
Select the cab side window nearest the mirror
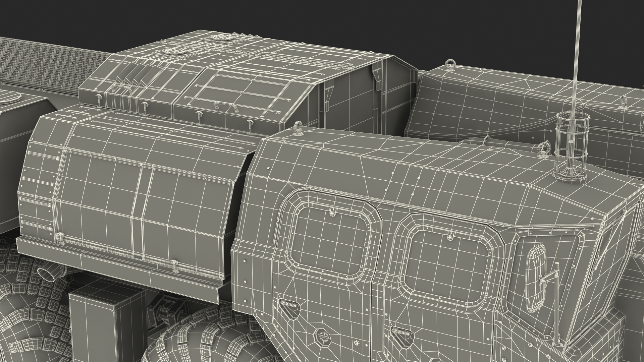(447, 267)
